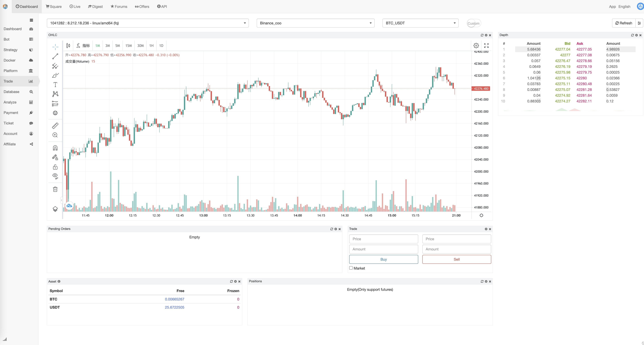The height and width of the screenshot is (345, 644).
Task: Toggle the magnet snap mode
Action: [55, 148]
